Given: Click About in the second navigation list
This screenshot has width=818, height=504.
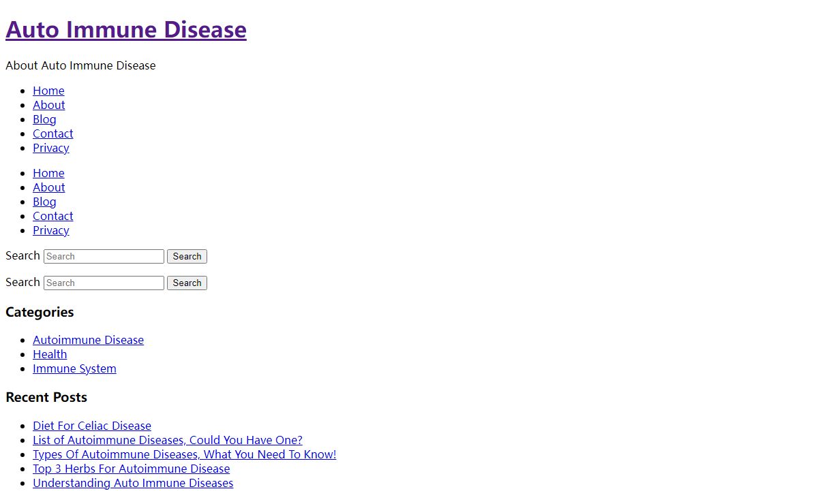Looking at the screenshot, I should (x=49, y=187).
